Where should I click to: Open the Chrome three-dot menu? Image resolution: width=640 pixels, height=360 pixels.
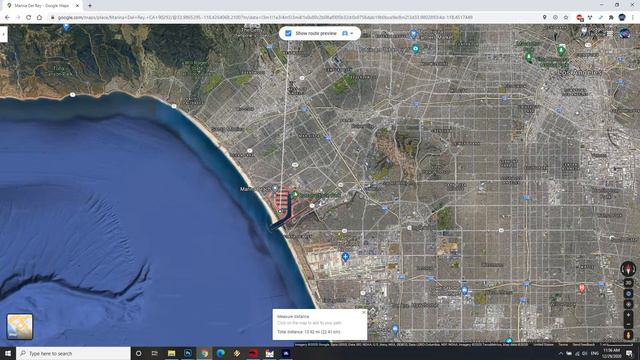633,18
